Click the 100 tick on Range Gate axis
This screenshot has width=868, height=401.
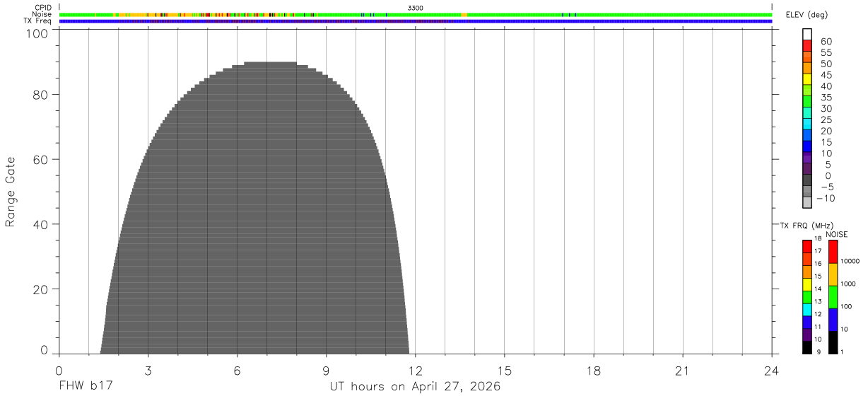click(x=37, y=33)
